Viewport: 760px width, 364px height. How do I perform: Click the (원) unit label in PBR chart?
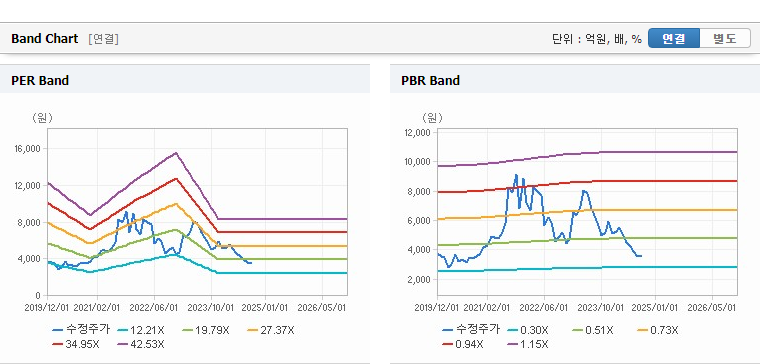tap(432, 117)
